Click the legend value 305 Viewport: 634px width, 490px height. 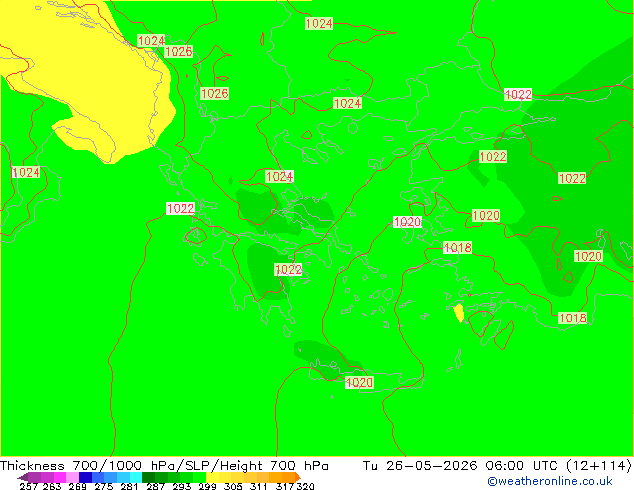click(x=233, y=486)
